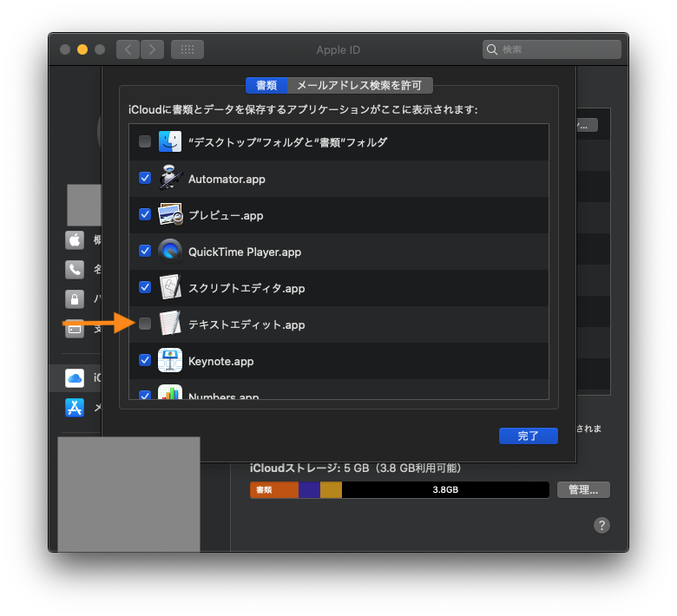Open the Apple logo overview sidebar icon
The width and height of the screenshot is (677, 616).
pyautogui.click(x=75, y=240)
